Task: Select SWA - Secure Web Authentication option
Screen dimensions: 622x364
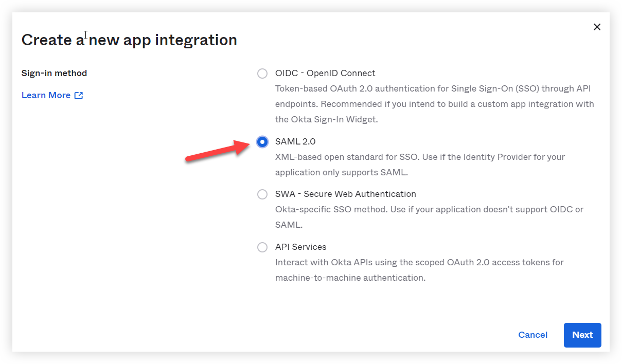Action: pos(262,194)
